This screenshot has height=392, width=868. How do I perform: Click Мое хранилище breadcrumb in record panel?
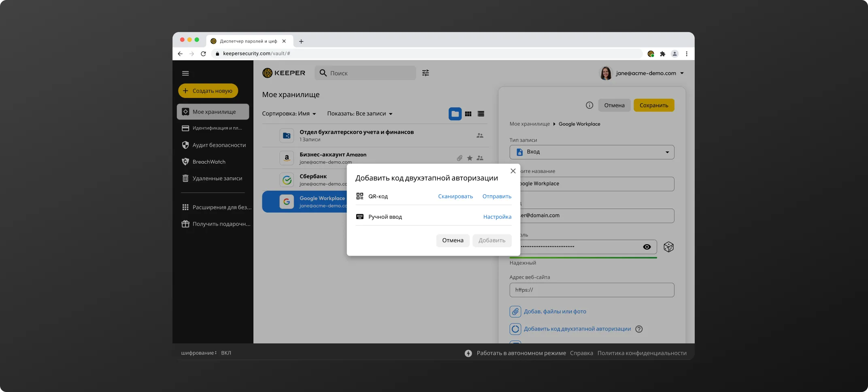tap(530, 124)
